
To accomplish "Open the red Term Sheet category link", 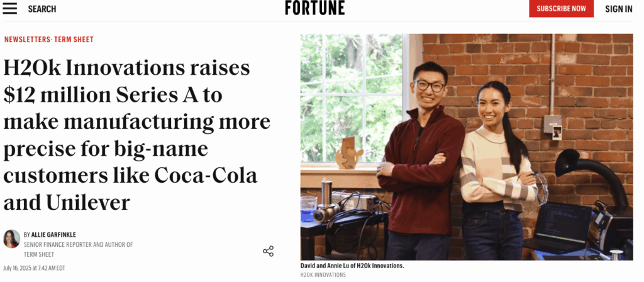I will (74, 40).
